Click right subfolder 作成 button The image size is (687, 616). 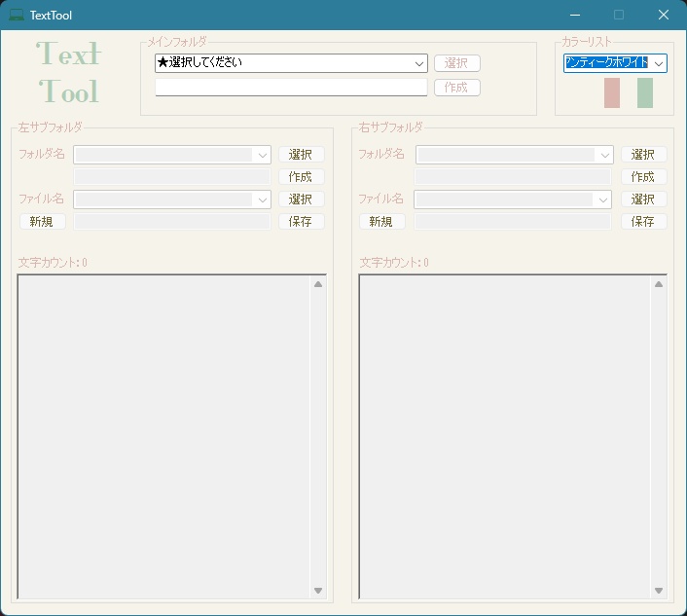click(644, 177)
